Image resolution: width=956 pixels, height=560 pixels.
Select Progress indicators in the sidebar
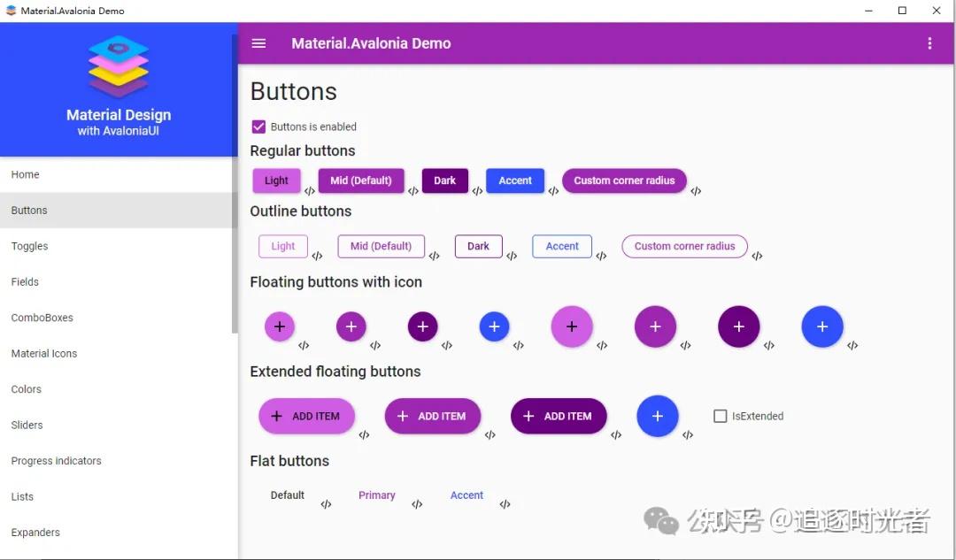tap(56, 460)
